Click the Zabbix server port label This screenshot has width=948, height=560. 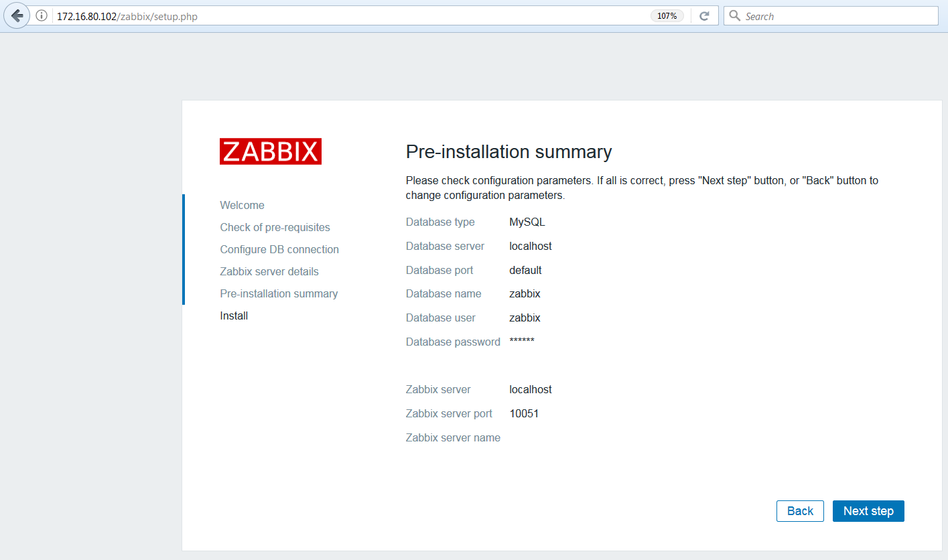click(x=449, y=413)
